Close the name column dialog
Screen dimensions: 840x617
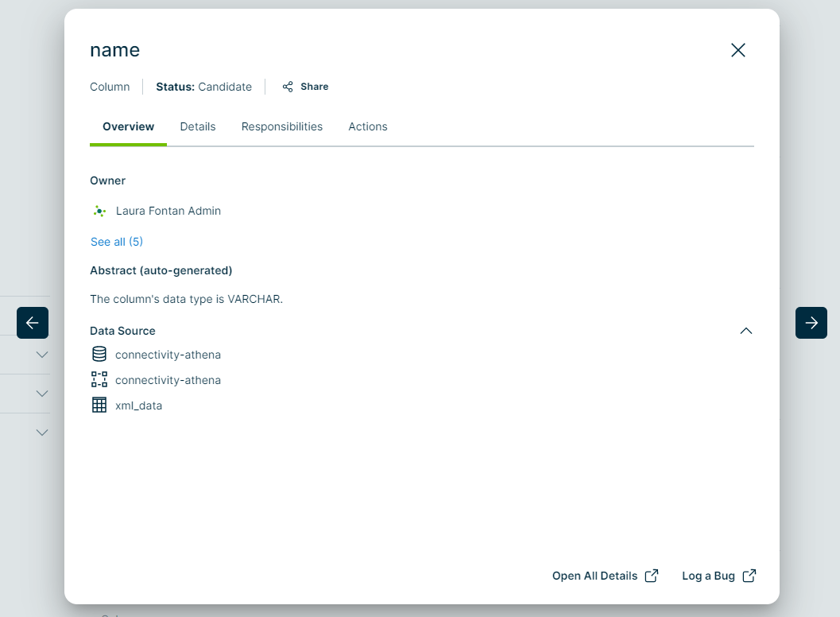737,50
